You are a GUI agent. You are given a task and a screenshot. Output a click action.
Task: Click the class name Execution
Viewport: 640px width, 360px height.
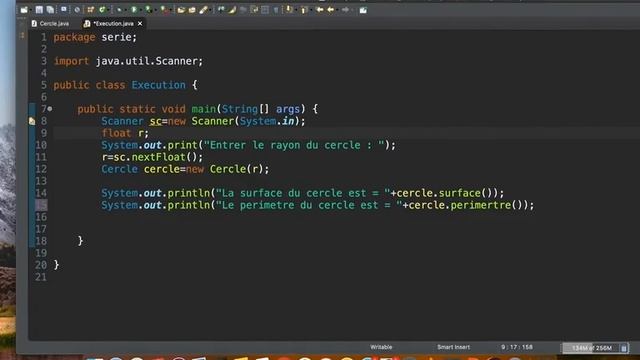158,85
